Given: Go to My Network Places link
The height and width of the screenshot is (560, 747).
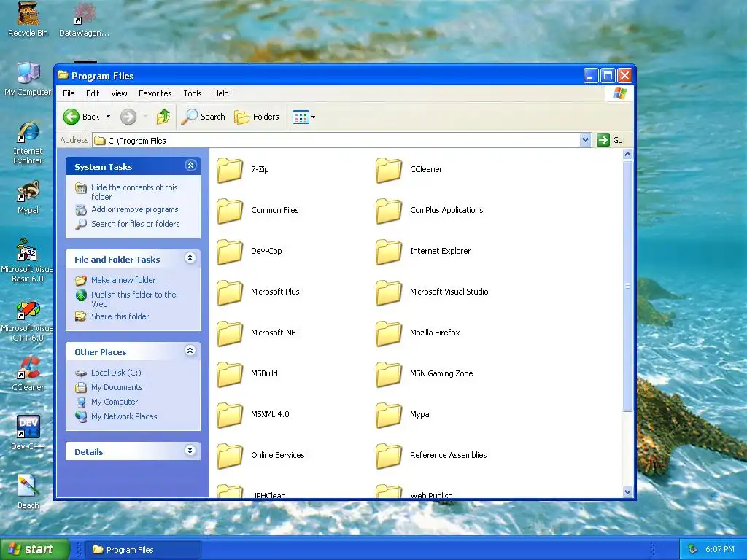Looking at the screenshot, I should pos(124,416).
